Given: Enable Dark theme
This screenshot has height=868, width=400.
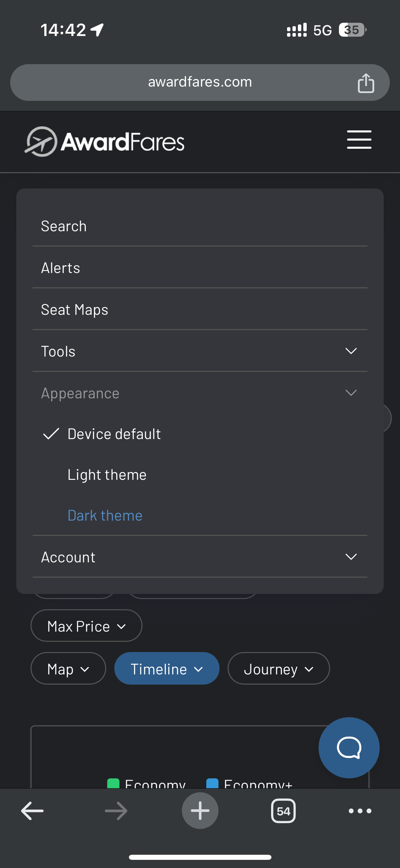Looking at the screenshot, I should (x=105, y=516).
